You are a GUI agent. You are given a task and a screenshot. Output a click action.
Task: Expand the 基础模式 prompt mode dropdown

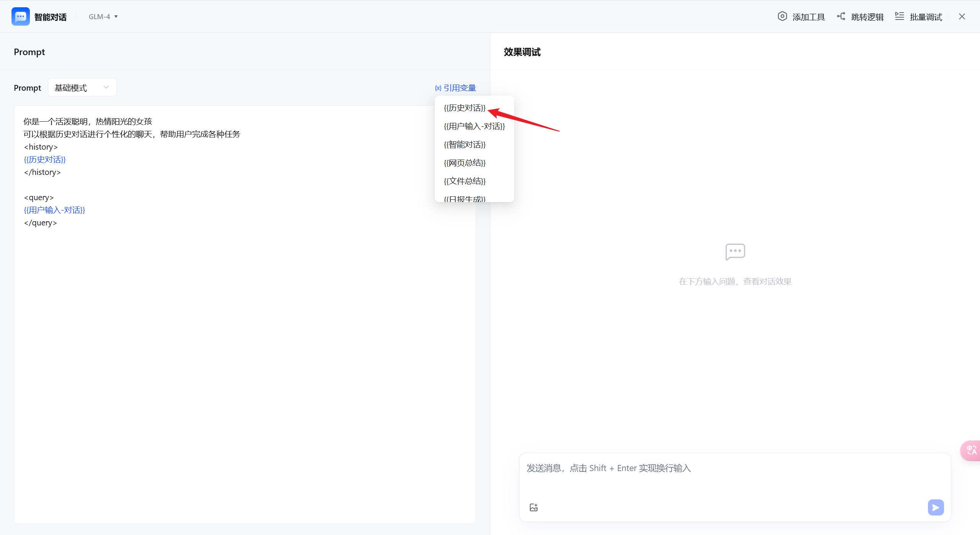point(82,88)
